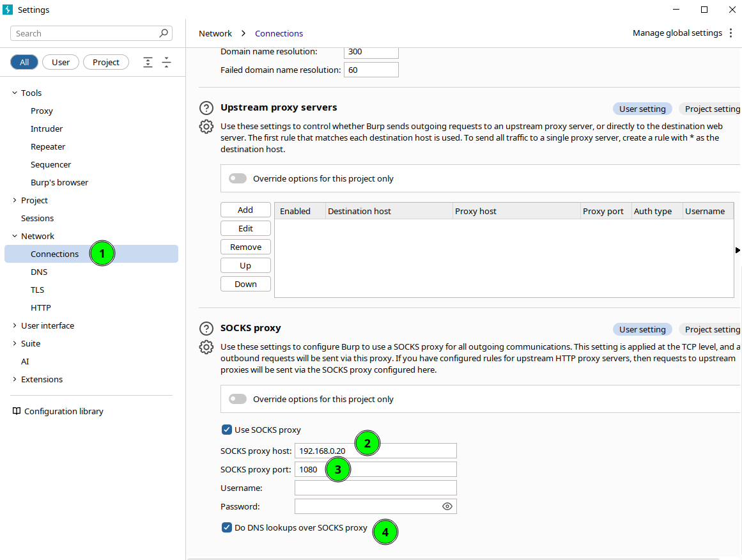The width and height of the screenshot is (742, 560).
Task: Click the help icon beside Upstream proxy servers
Action: pyautogui.click(x=206, y=108)
